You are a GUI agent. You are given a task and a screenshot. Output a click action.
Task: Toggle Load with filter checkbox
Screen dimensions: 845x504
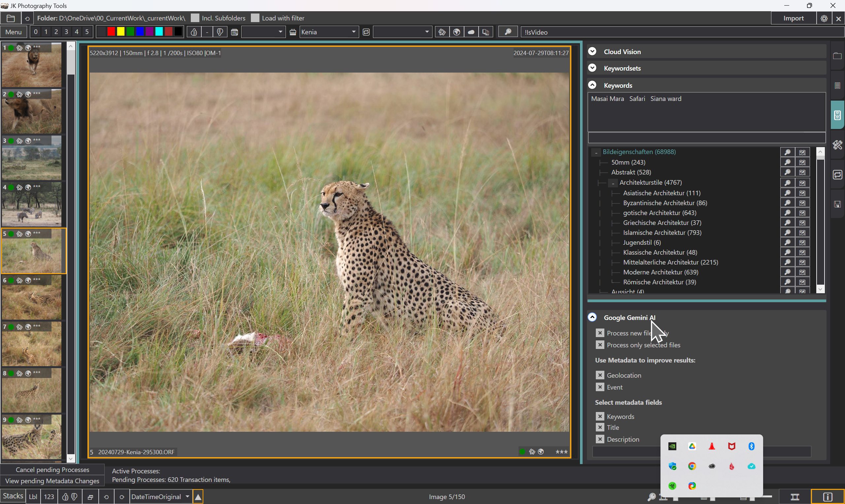255,18
